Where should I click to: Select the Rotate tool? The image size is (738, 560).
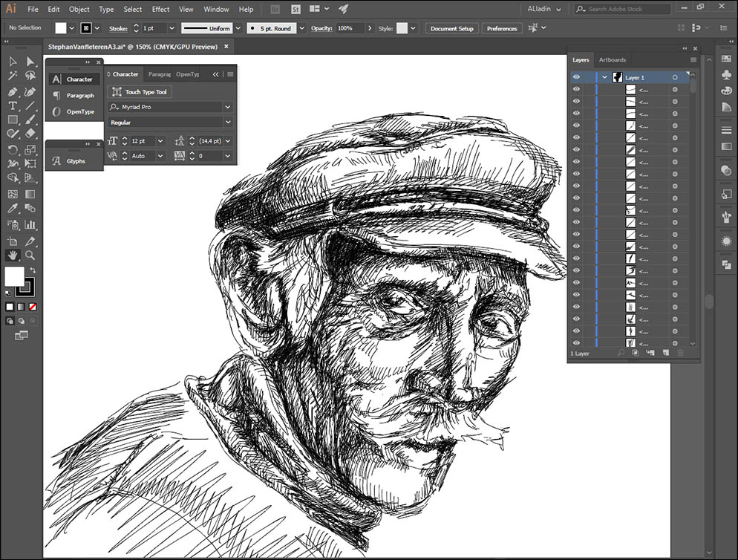tap(13, 149)
